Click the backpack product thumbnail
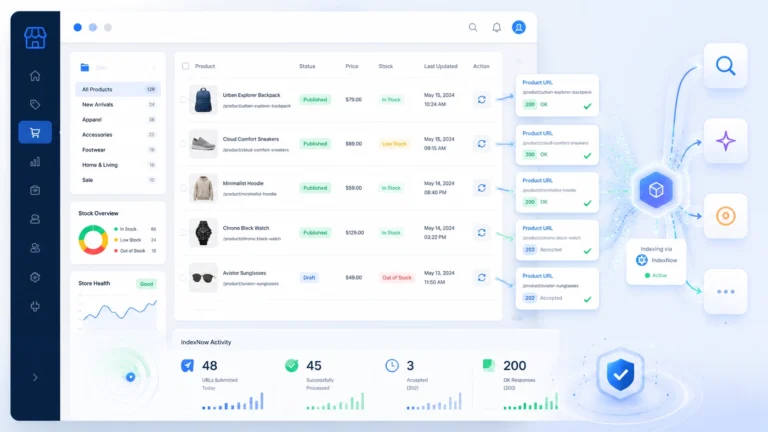Screen dimensions: 768x432 (203, 99)
